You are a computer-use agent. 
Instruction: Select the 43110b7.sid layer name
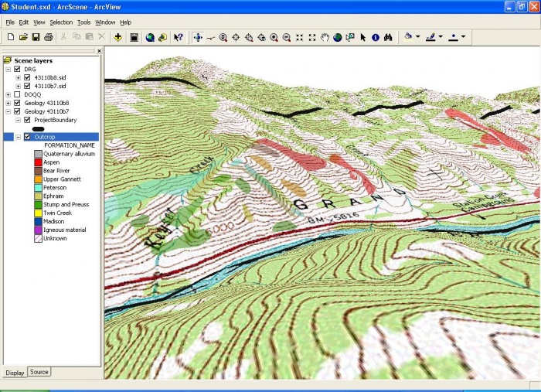pos(49,86)
